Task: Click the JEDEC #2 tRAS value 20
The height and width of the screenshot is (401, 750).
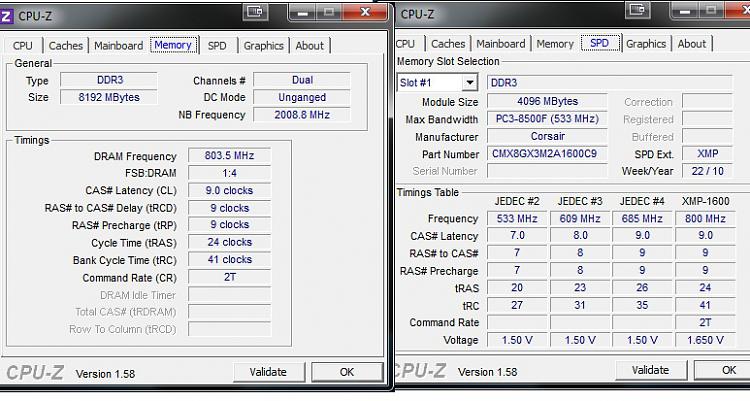Action: [517, 288]
